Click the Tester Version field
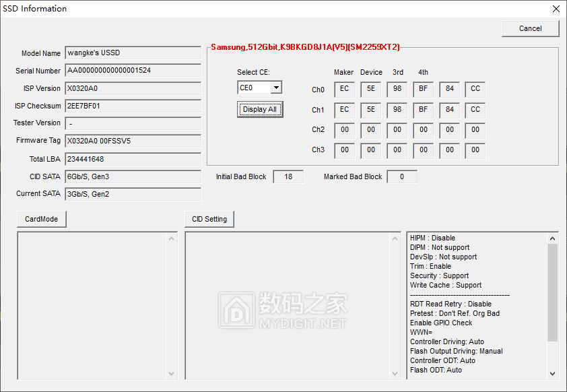 coord(133,123)
